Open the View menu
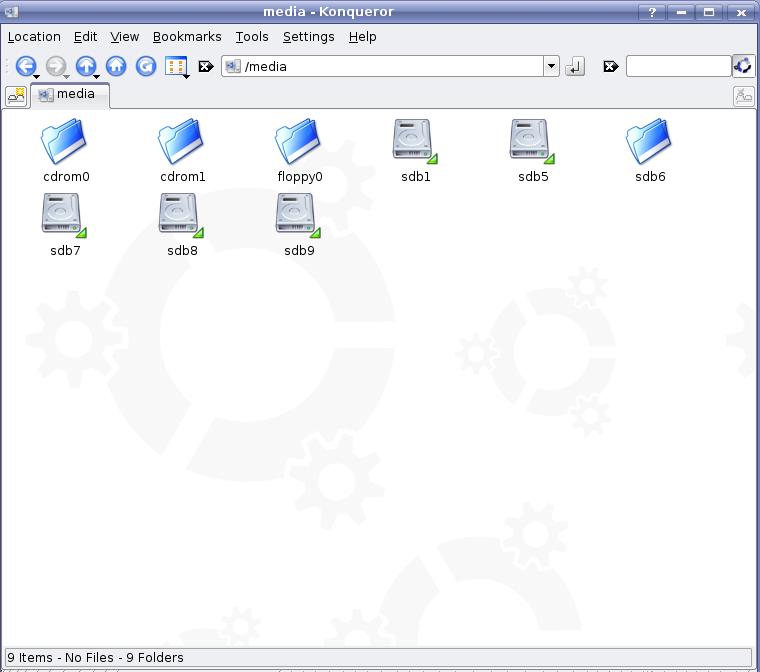Viewport: 760px width, 672px height. pos(125,37)
